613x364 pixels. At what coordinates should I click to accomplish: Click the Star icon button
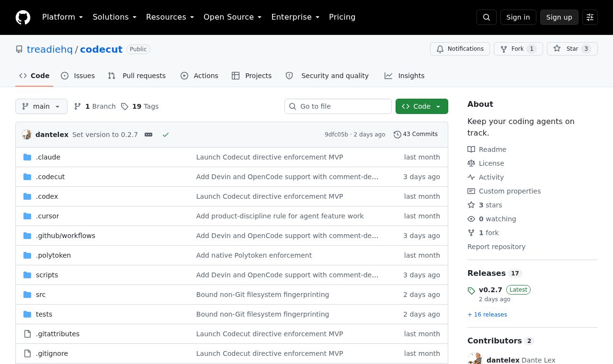572,49
